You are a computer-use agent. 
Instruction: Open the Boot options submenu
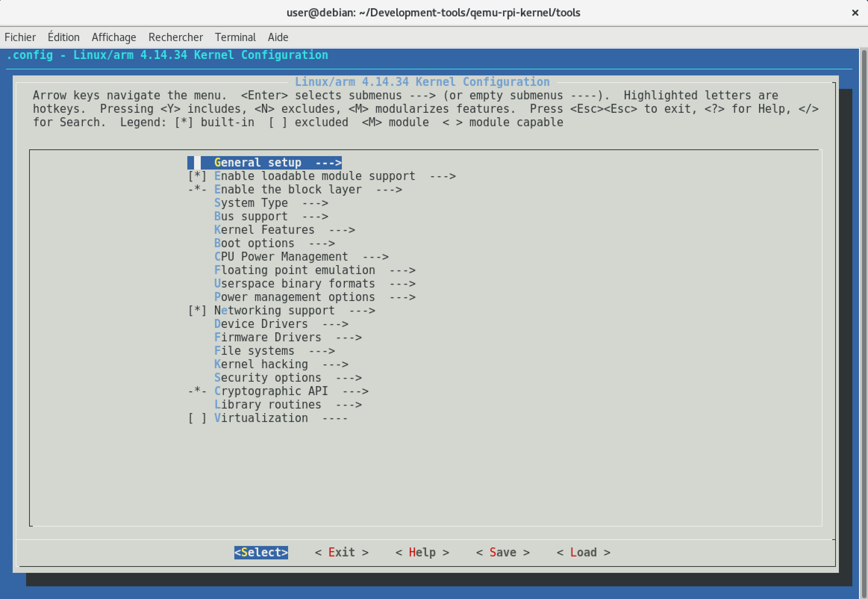click(274, 243)
